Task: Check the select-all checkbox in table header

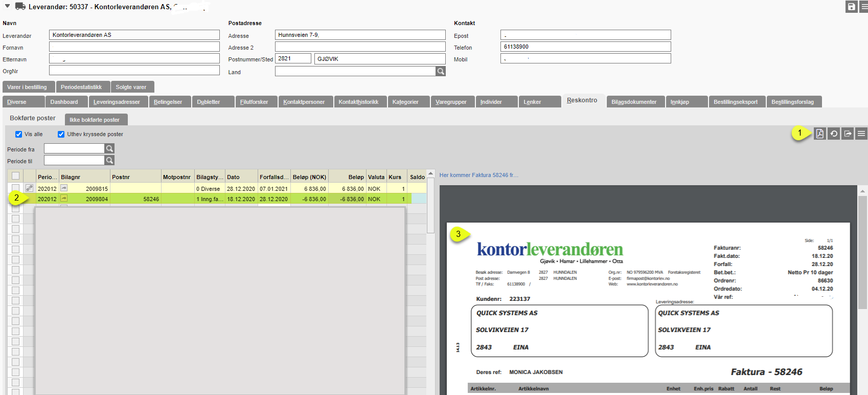Action: pos(15,176)
